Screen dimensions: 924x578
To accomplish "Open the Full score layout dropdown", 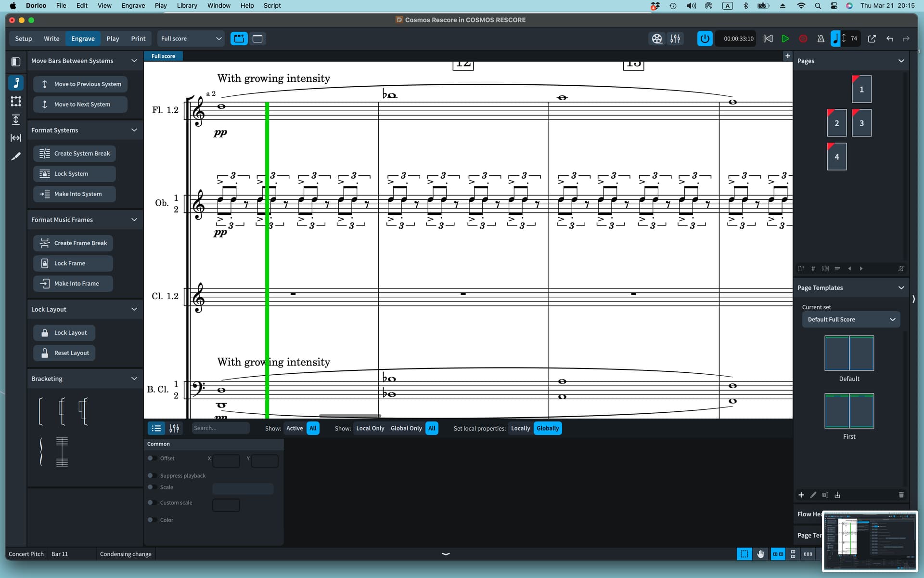I will tap(191, 39).
